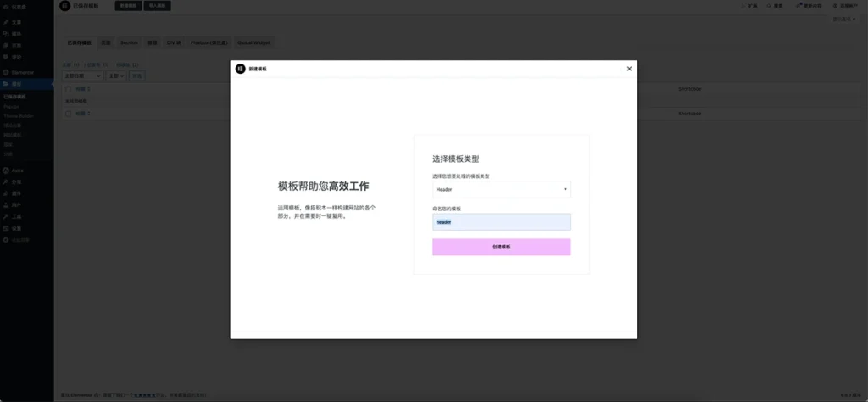Open the Header template type dropdown
Image resolution: width=868 pixels, height=402 pixels.
pos(501,189)
